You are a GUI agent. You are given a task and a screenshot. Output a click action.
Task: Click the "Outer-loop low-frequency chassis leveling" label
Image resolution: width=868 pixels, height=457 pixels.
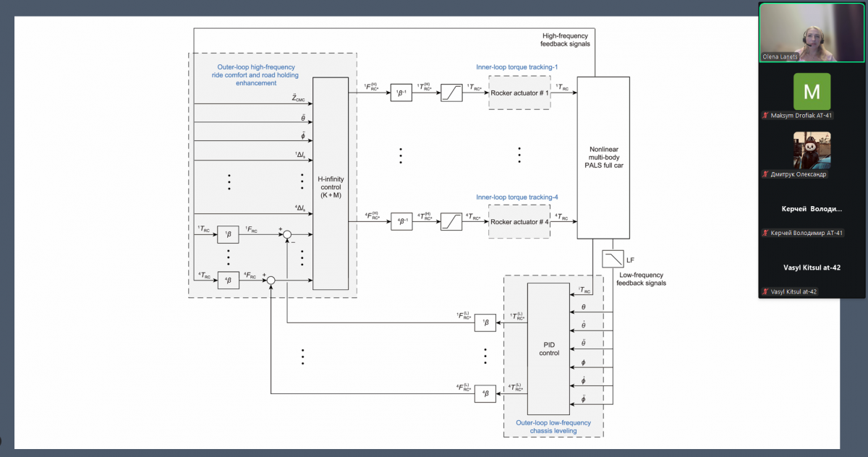coord(553,427)
